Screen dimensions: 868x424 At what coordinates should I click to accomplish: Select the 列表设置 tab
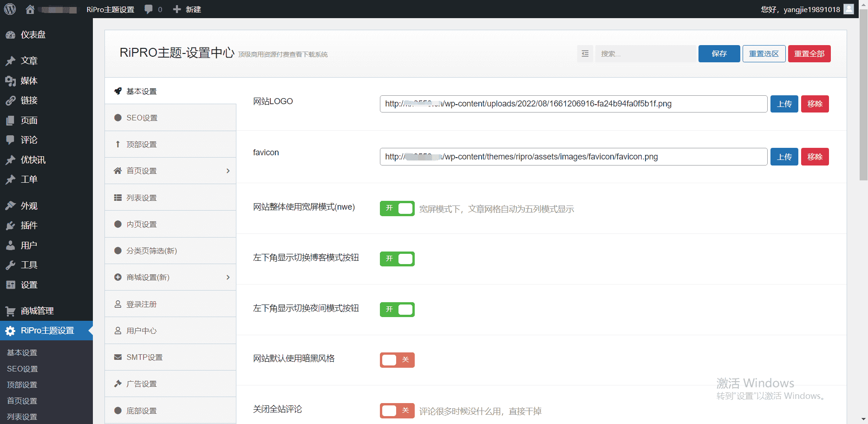170,198
